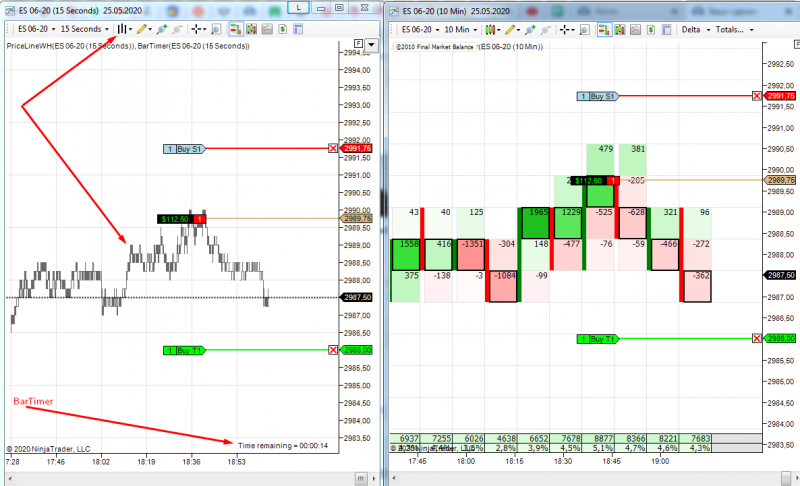Click zoom in icon on 15 Seconds chart toolbar
The image size is (800, 486).
(162, 29)
